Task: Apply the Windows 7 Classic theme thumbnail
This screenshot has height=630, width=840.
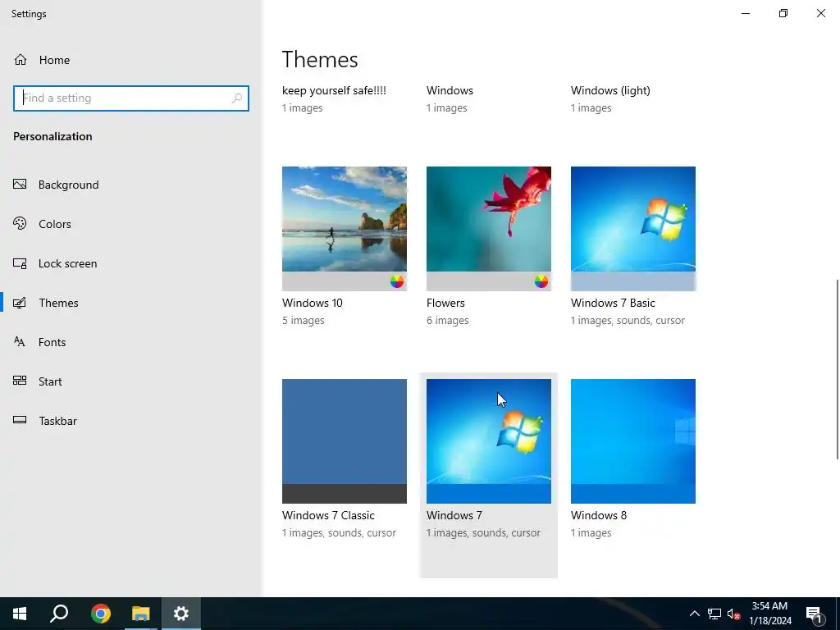Action: coord(345,441)
